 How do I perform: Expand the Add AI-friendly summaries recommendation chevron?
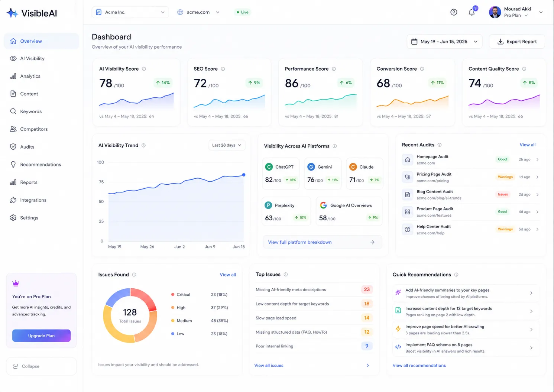point(531,293)
